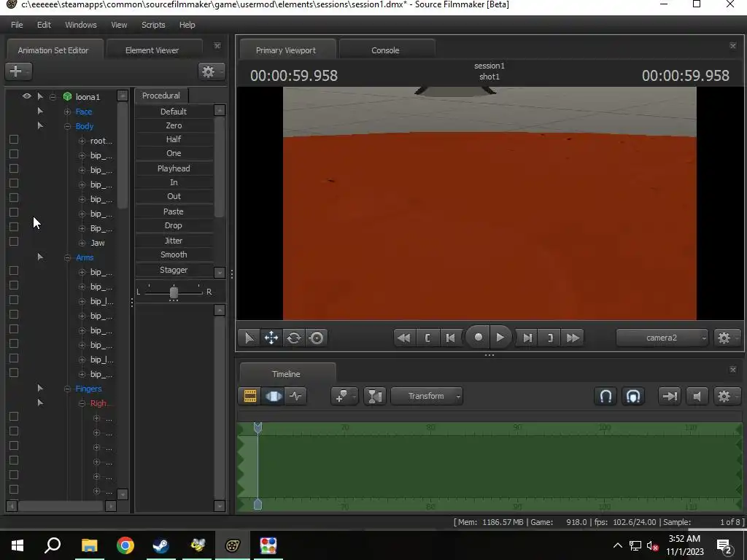The width and height of the screenshot is (747, 560).
Task: Choose the move manipulator tool
Action: coord(271,338)
